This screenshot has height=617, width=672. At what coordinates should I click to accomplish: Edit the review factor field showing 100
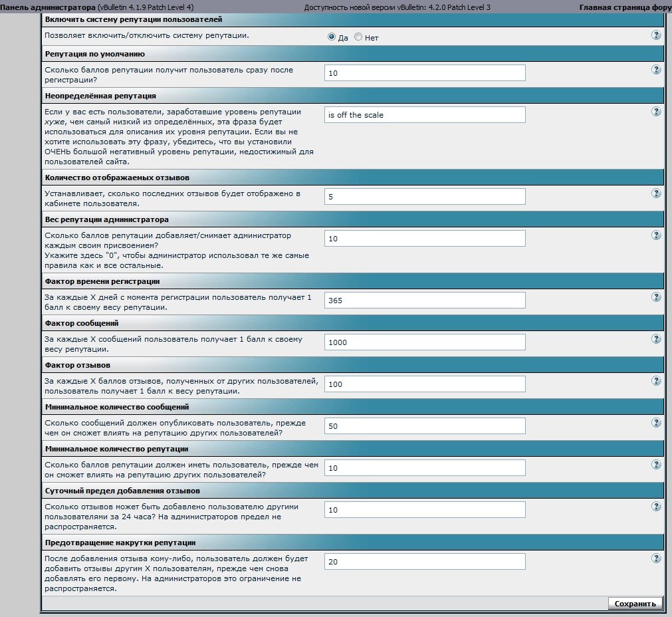425,384
